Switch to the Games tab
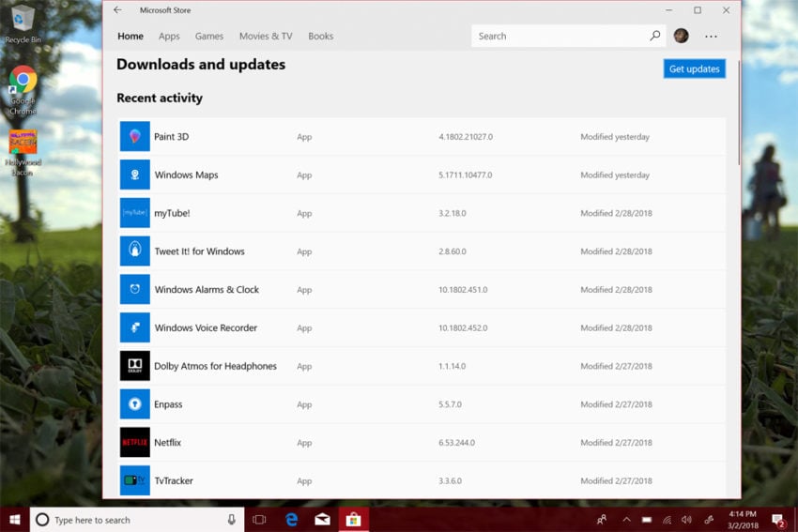 (209, 36)
